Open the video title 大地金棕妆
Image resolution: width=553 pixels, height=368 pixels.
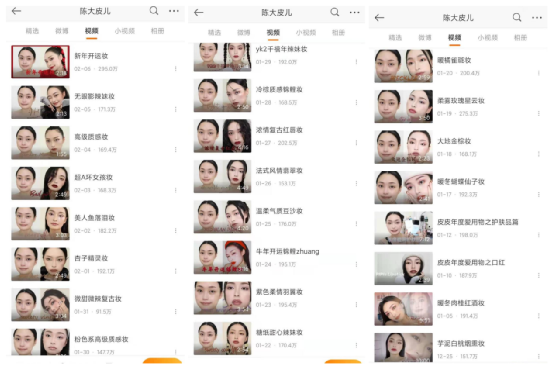[454, 141]
